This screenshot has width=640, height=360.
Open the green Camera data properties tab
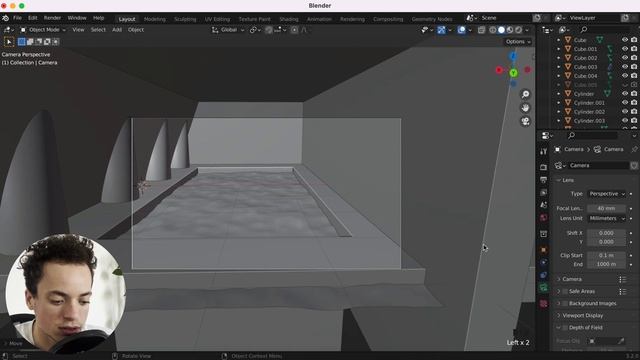tap(543, 288)
